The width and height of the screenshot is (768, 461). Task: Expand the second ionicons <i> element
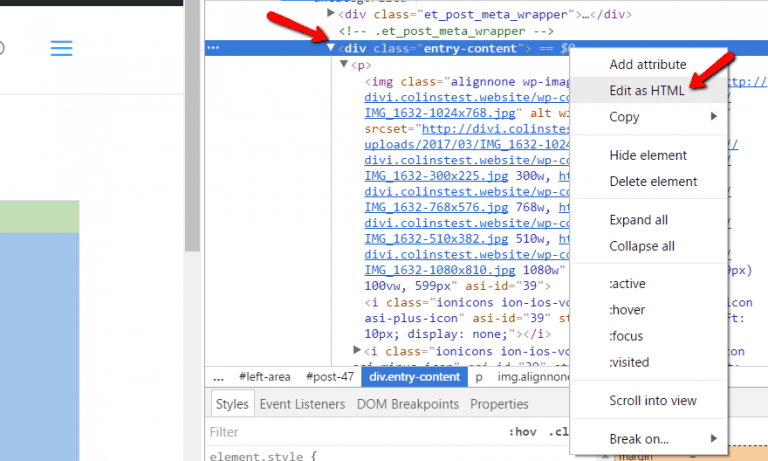point(359,350)
